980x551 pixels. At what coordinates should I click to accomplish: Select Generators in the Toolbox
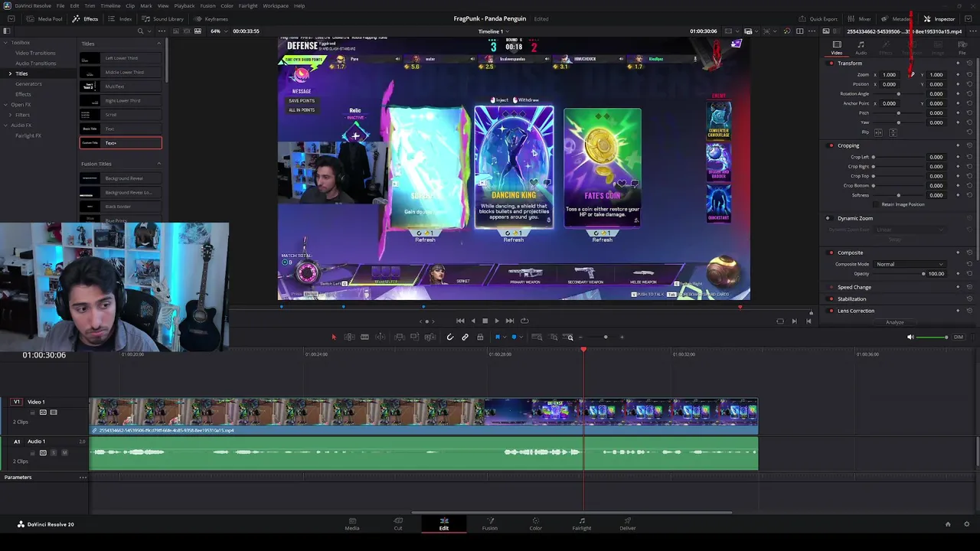click(28, 84)
